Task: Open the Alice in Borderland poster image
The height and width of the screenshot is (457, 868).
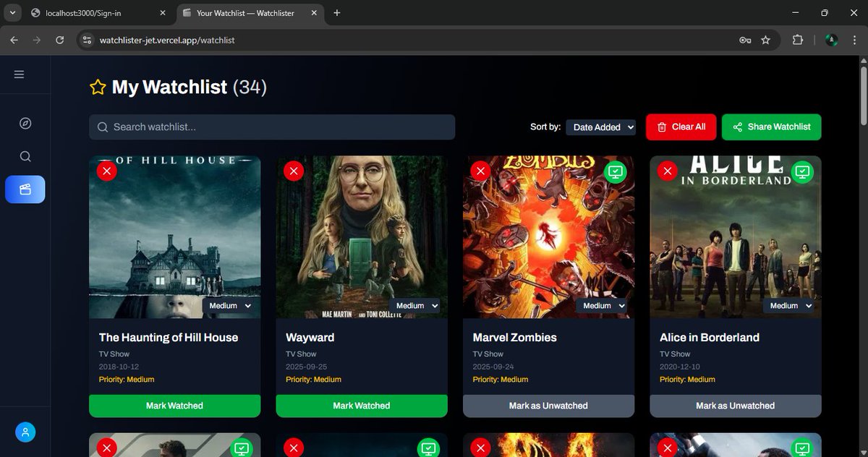Action: point(736,237)
